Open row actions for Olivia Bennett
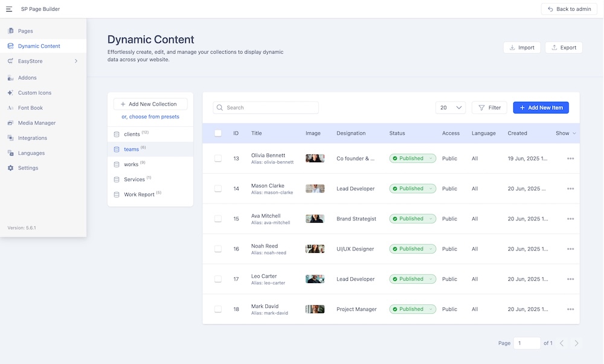The image size is (604, 364). pos(570,159)
